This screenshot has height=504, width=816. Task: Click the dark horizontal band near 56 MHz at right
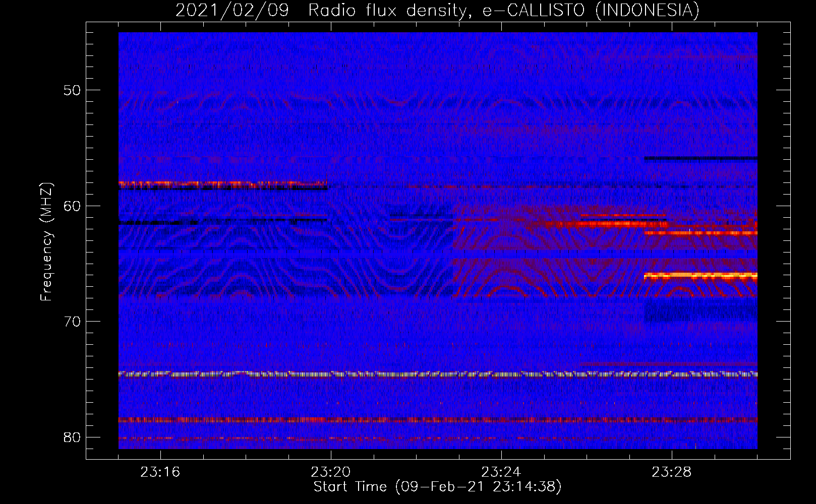pyautogui.click(x=701, y=158)
